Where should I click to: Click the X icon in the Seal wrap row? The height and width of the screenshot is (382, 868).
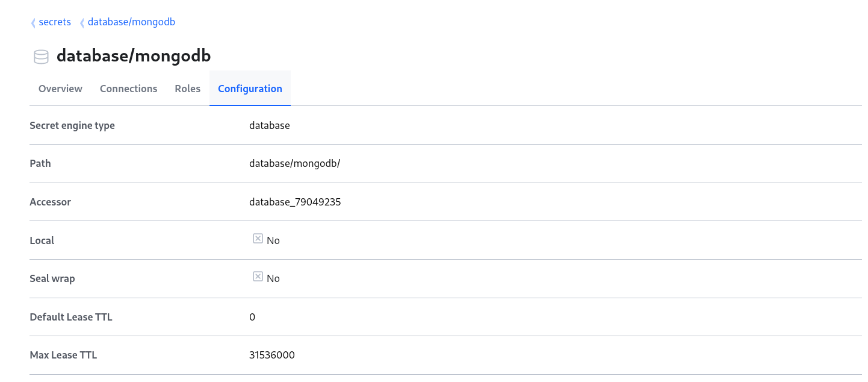[258, 277]
